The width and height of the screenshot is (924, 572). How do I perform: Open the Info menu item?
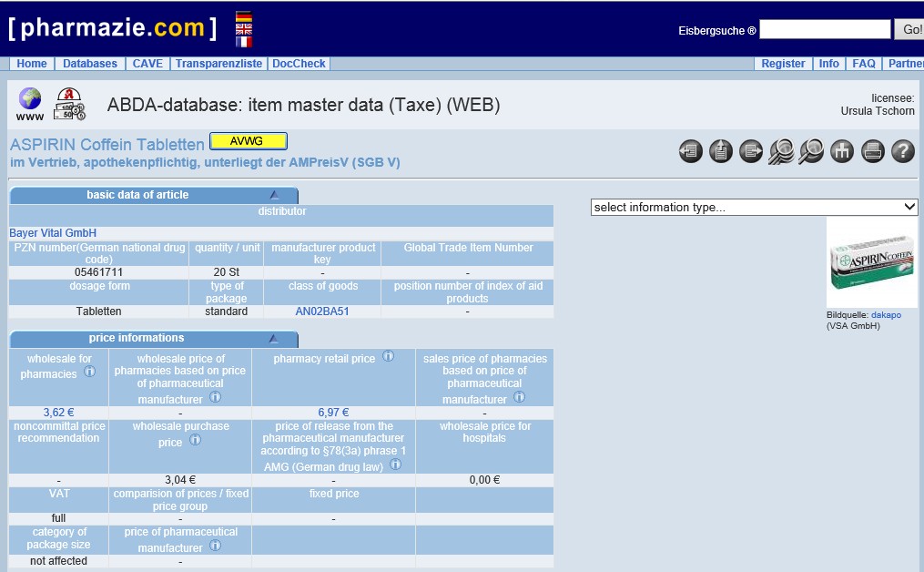click(x=829, y=64)
